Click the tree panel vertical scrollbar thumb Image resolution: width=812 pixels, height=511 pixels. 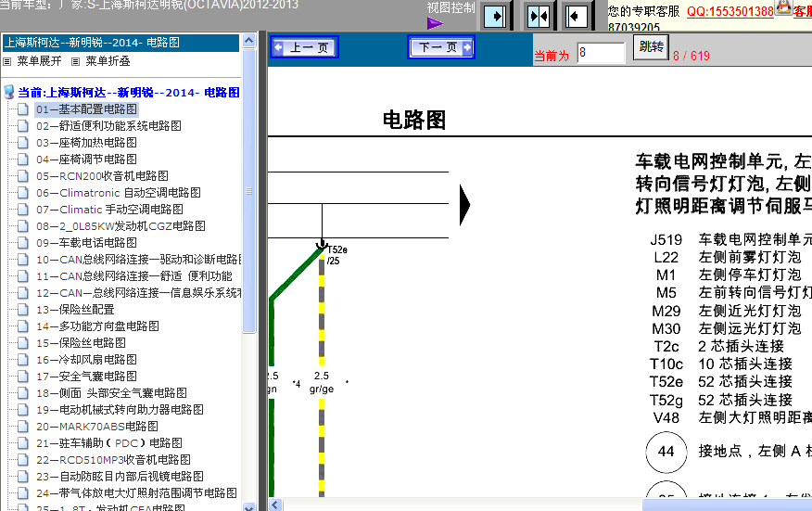249,191
